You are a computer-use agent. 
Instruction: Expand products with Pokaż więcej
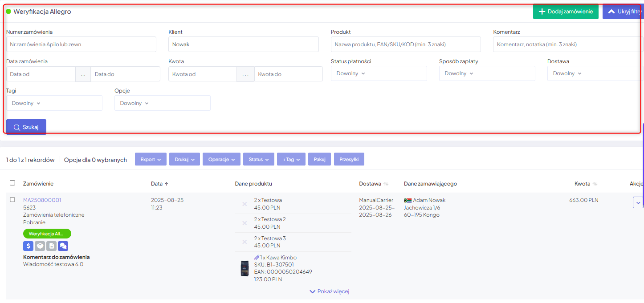(x=329, y=291)
